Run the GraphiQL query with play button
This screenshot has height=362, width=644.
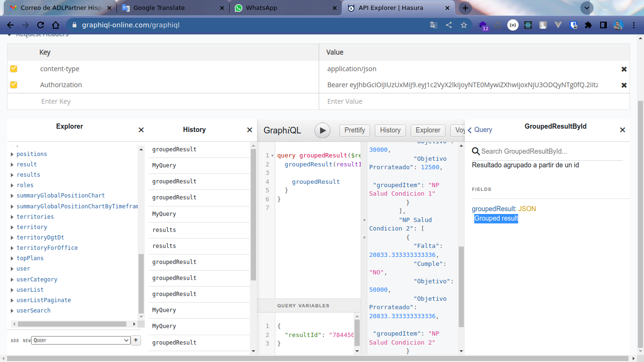point(322,131)
